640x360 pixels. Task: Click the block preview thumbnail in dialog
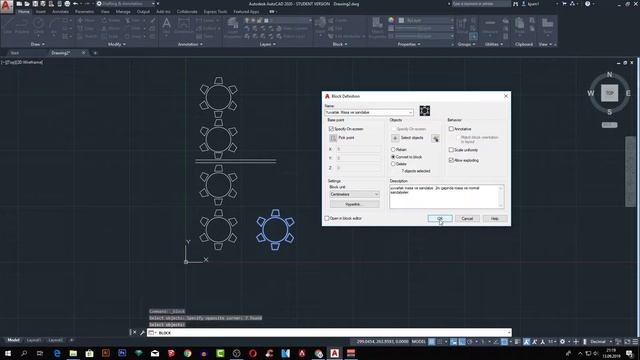coord(424,111)
